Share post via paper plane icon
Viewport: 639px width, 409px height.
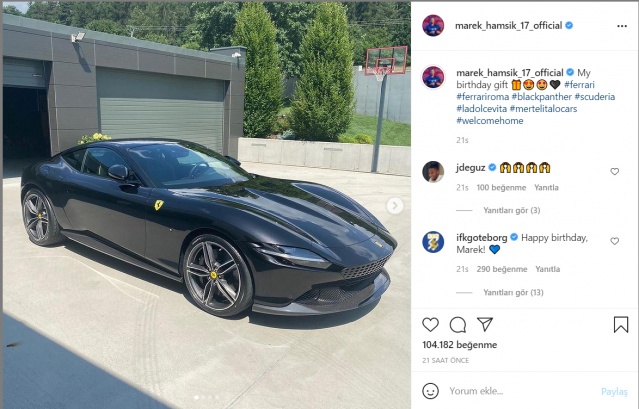(x=485, y=324)
